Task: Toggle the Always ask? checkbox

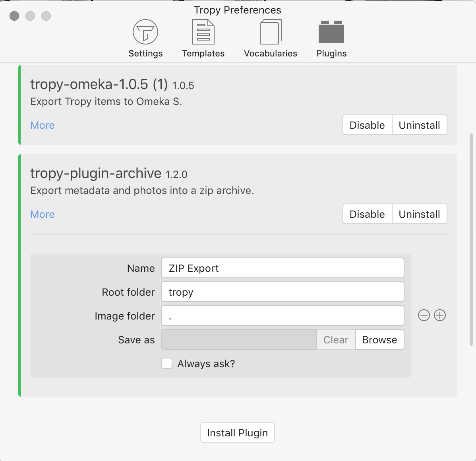Action: (167, 363)
